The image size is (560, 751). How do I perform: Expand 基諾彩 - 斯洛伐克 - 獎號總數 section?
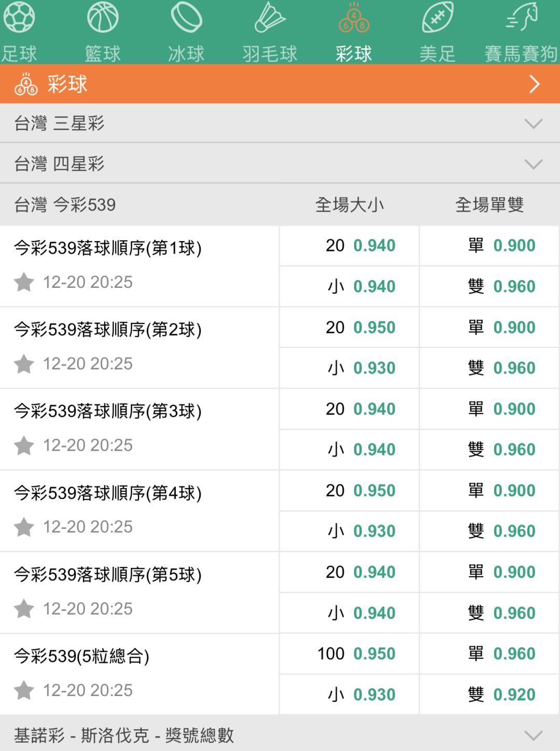(533, 735)
